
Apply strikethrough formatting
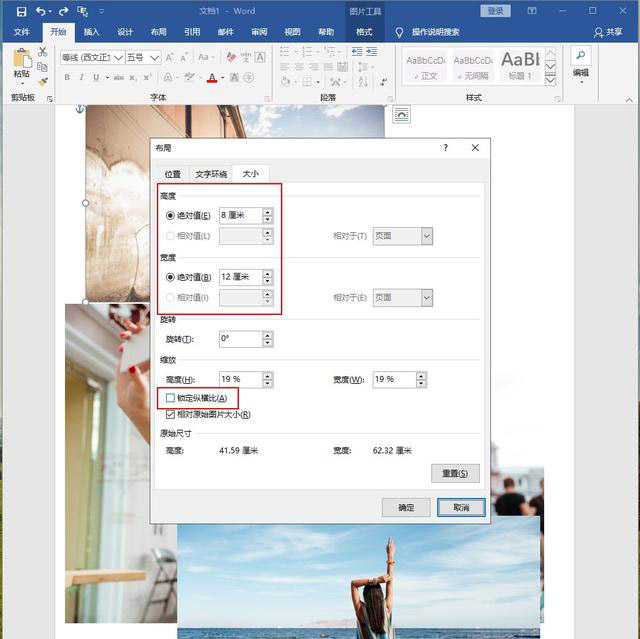click(x=119, y=77)
